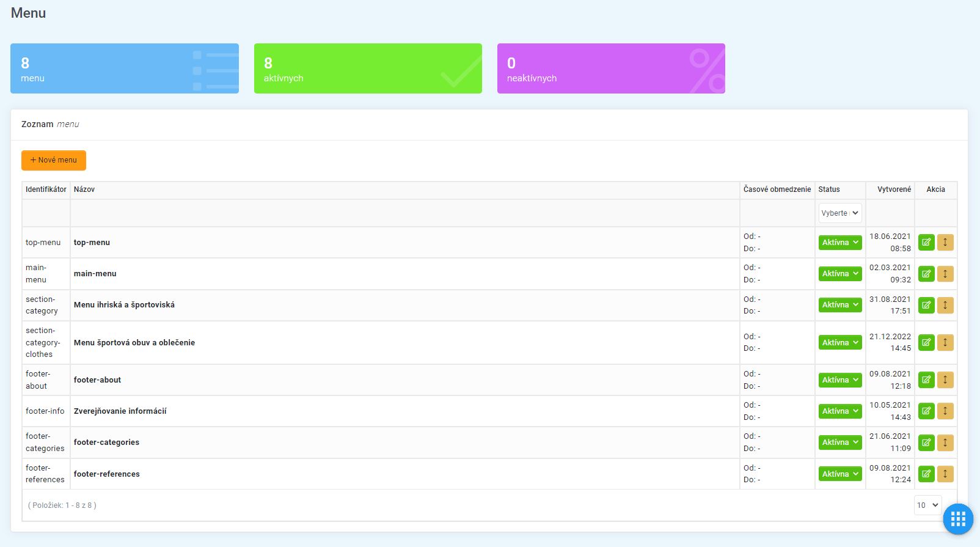This screenshot has height=547, width=980.
Task: Click the Vytvorené column header
Action: (x=894, y=189)
